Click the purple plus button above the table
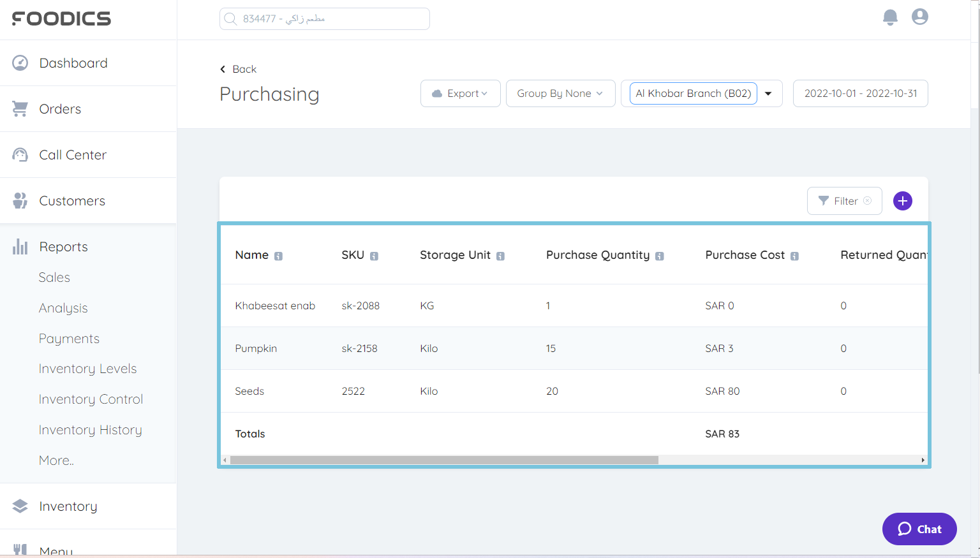This screenshot has width=980, height=558. tap(902, 200)
